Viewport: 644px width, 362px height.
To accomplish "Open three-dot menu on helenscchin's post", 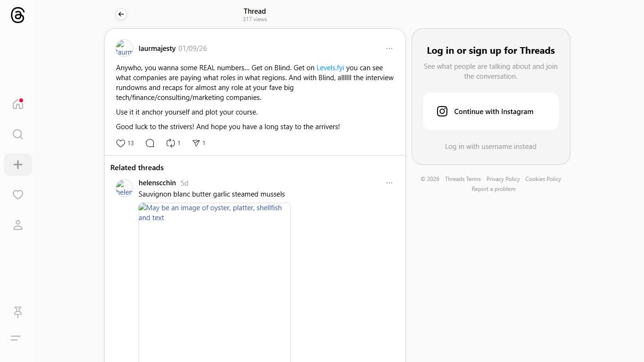I will point(389,183).
